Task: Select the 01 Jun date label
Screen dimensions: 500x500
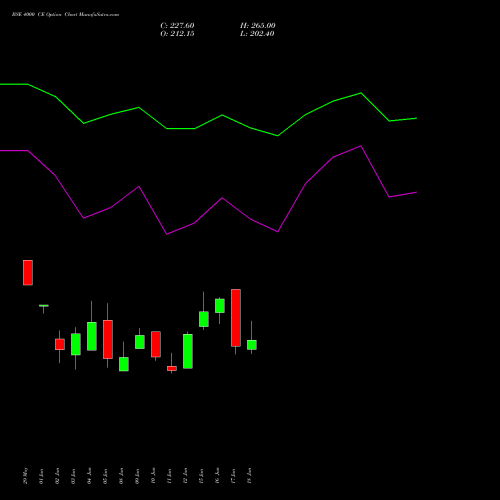Action: 41,476
